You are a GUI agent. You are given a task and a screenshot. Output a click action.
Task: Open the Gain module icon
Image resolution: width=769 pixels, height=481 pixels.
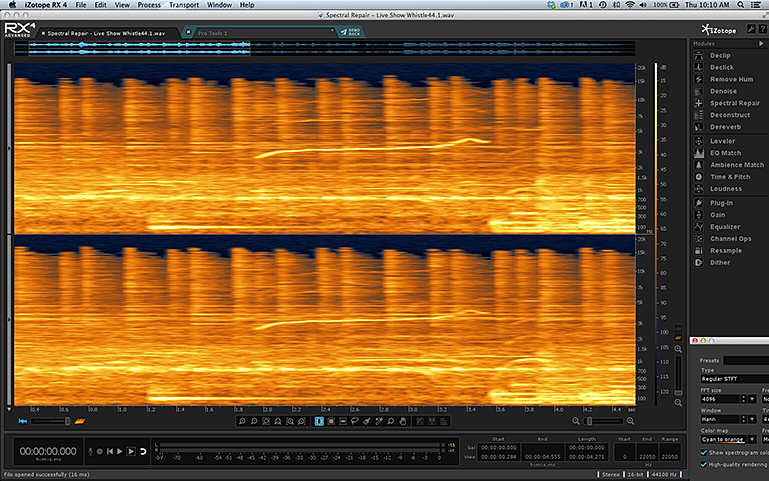point(699,215)
